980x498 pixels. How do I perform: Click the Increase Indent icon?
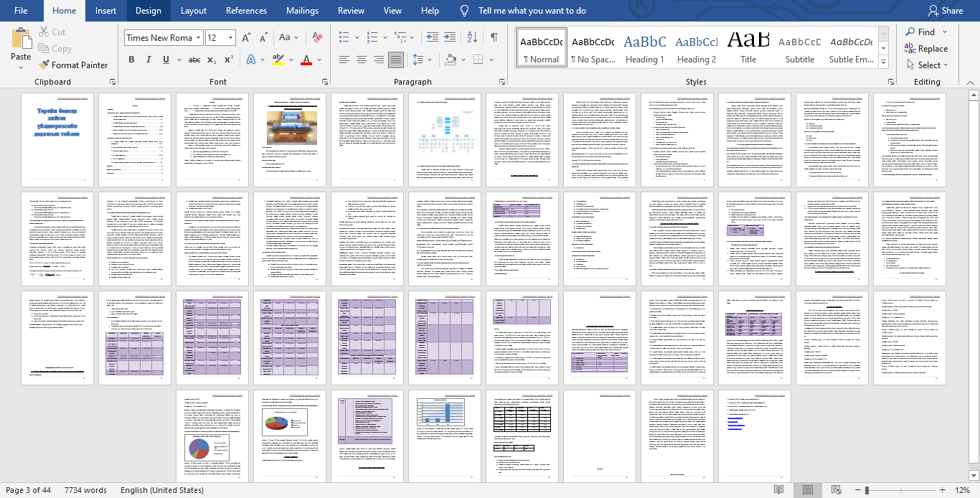(x=451, y=37)
